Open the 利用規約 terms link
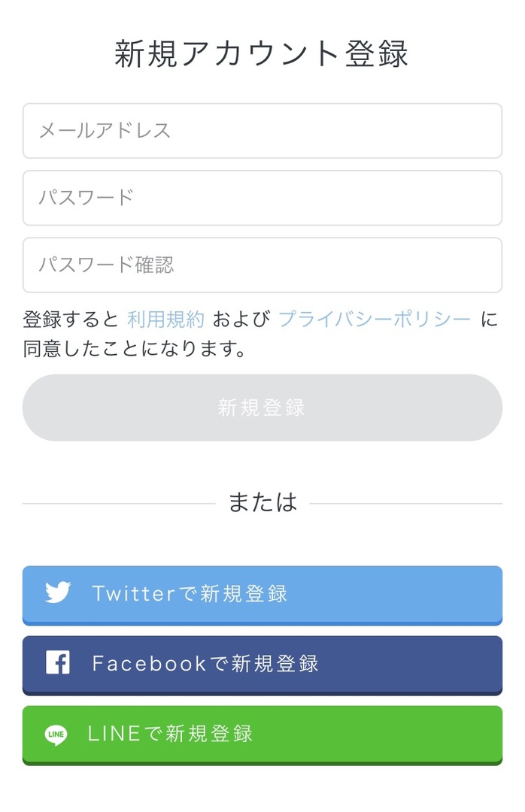Screen dimensions: 525x812 pyautogui.click(x=165, y=320)
